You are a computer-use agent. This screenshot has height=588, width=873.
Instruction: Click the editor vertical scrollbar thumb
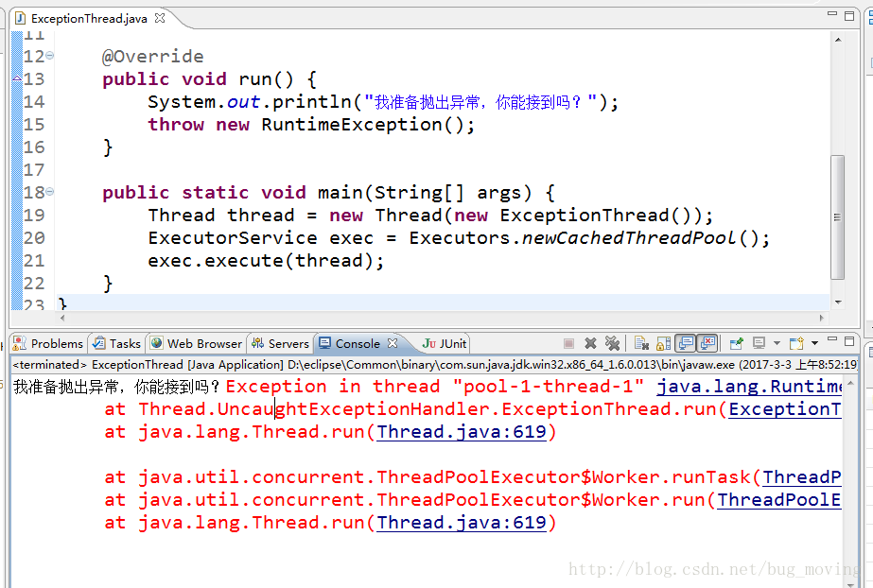click(837, 216)
